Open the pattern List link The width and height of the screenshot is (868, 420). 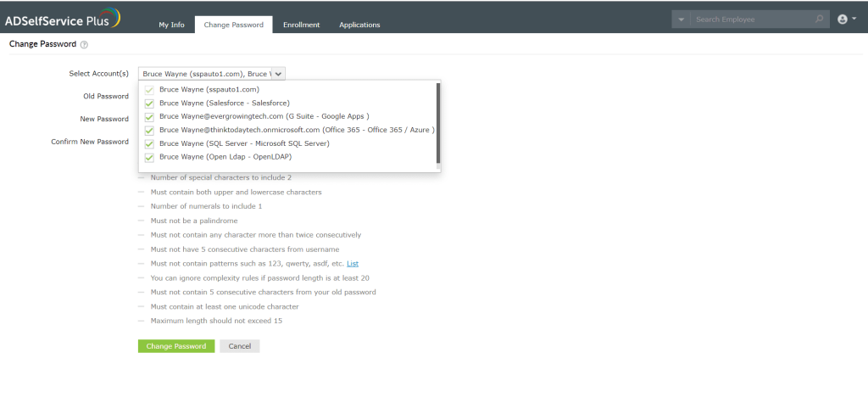pos(353,264)
